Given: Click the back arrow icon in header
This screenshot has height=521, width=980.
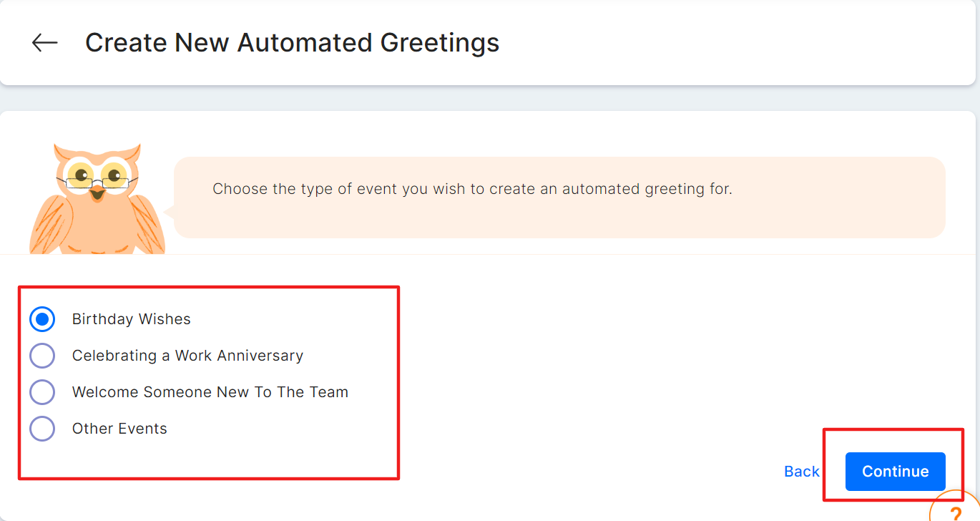Looking at the screenshot, I should (x=44, y=43).
